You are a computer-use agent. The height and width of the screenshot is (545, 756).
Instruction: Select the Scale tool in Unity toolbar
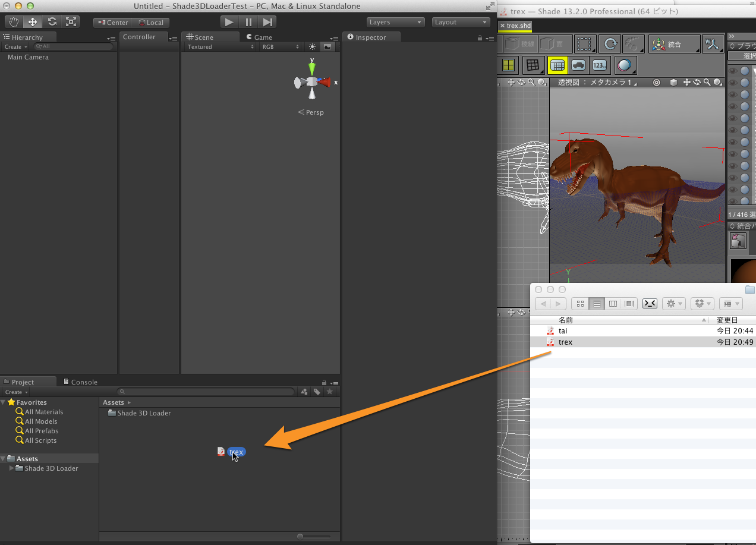[71, 22]
